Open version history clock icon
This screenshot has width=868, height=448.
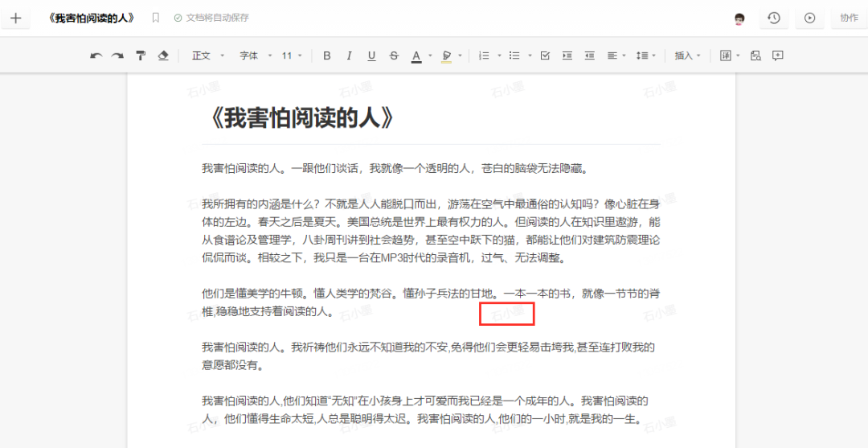coord(773,18)
